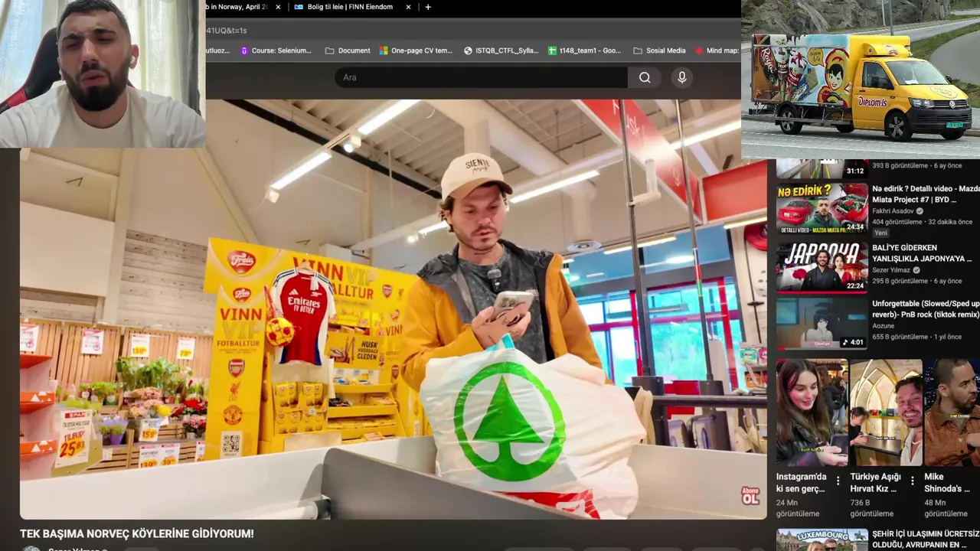The width and height of the screenshot is (980, 551).
Task: Open options menu for "Instagram'da ki sen gerç..." Short
Action: click(x=838, y=481)
